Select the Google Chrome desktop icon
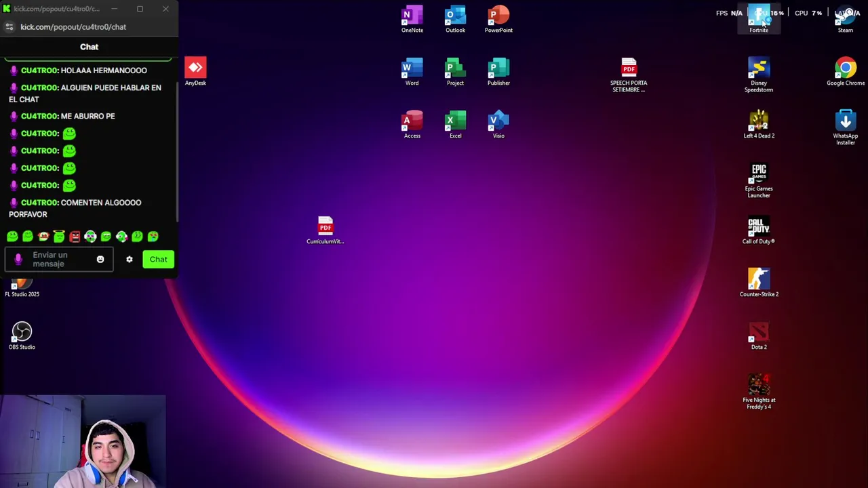This screenshot has width=868, height=488. pyautogui.click(x=845, y=72)
